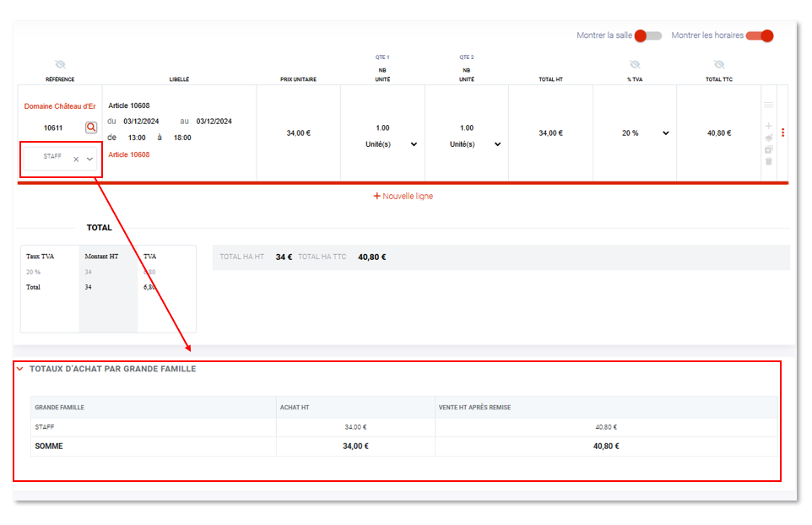Open the 20 % TVA rate dropdown
This screenshot has height=525, width=812.
(665, 133)
